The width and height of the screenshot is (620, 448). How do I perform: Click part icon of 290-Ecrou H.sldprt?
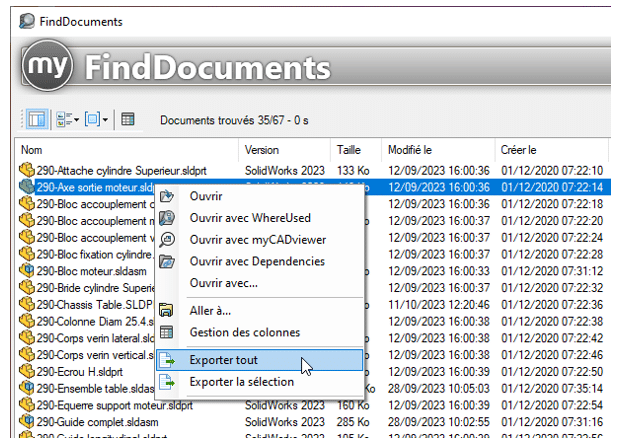tap(27, 371)
